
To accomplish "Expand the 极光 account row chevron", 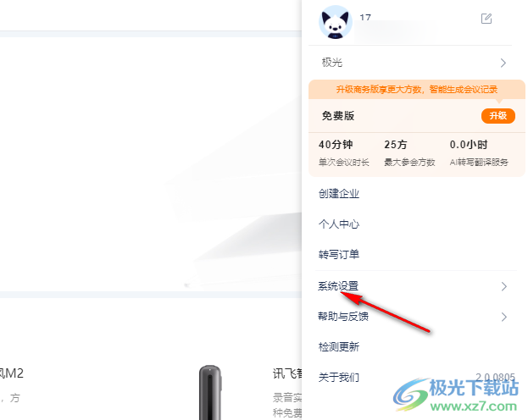I will [x=503, y=63].
